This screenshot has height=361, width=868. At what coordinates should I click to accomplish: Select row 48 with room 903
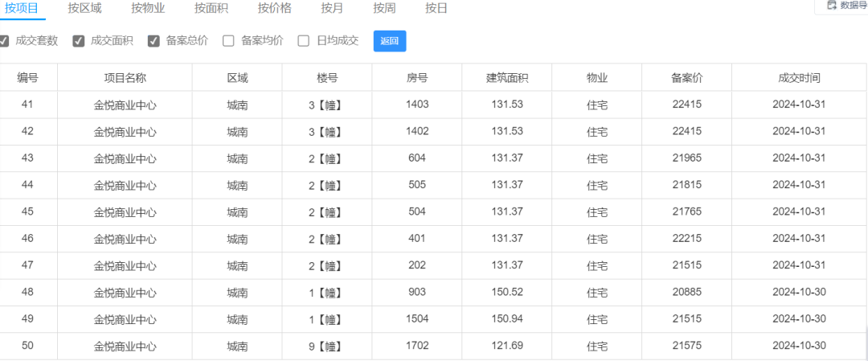pyautogui.click(x=433, y=293)
